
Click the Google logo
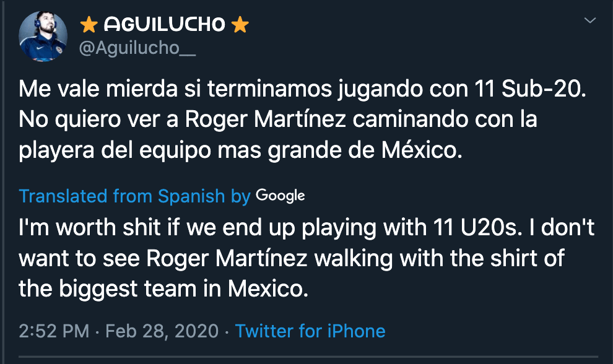280,196
